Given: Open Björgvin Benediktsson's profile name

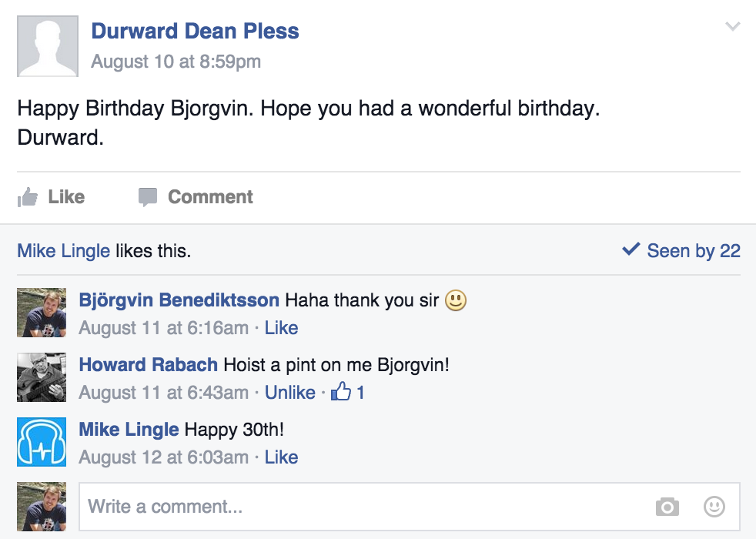Looking at the screenshot, I should tap(179, 300).
